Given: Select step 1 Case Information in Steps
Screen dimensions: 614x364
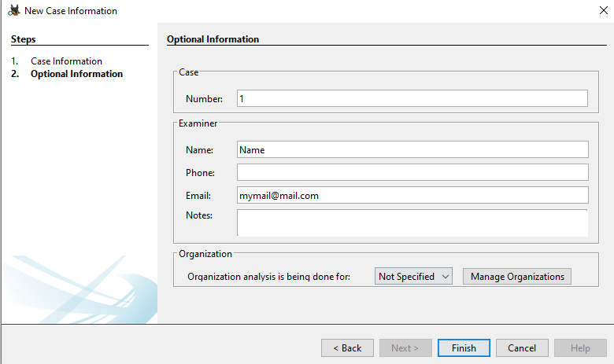Looking at the screenshot, I should 66,61.
